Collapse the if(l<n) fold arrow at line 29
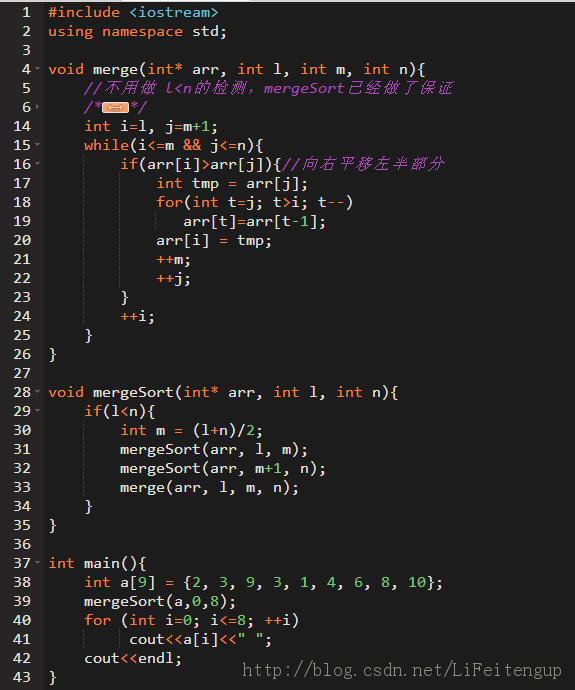 coord(37,410)
